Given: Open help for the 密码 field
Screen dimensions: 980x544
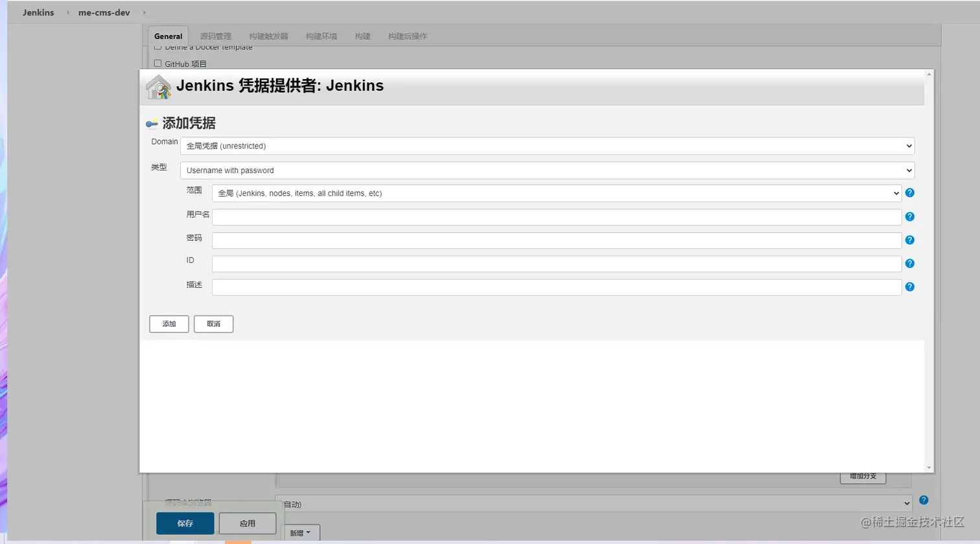Looking at the screenshot, I should click(909, 240).
